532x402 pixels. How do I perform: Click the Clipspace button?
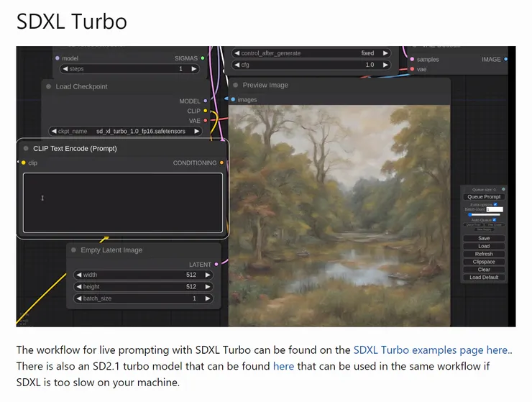pos(484,262)
